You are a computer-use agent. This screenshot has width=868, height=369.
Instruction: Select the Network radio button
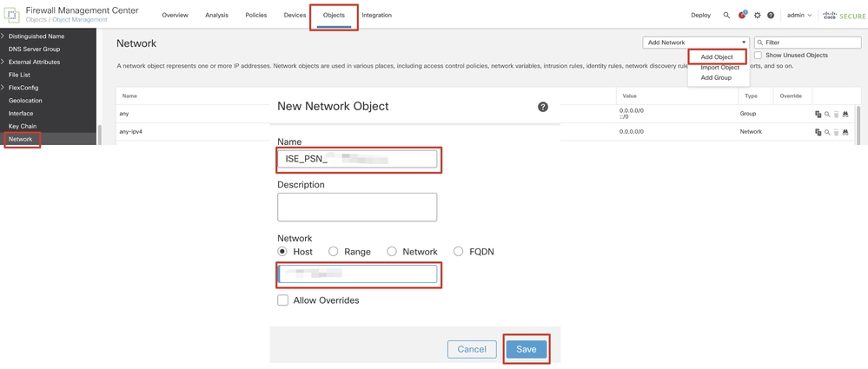click(x=392, y=252)
